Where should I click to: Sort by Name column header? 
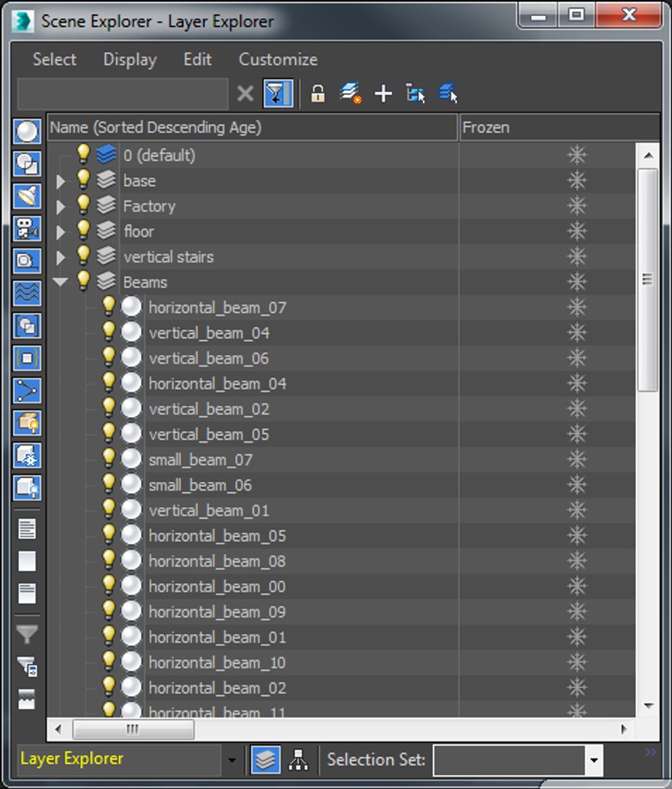(x=252, y=127)
